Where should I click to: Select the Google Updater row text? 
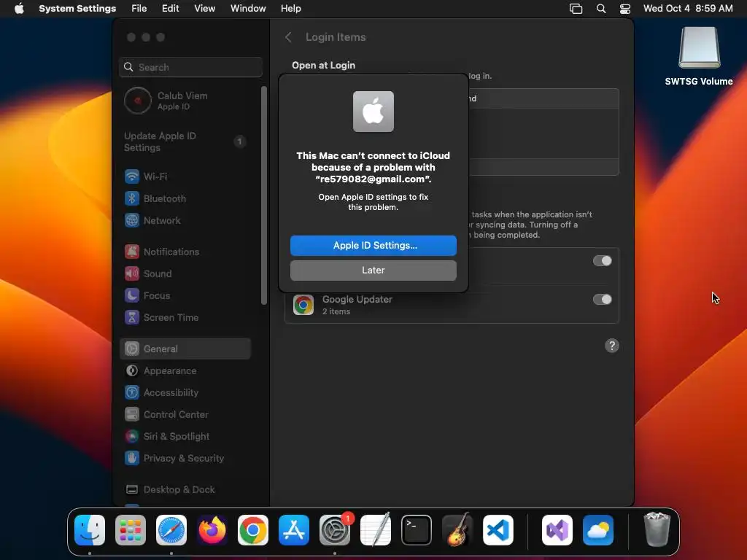(x=357, y=300)
